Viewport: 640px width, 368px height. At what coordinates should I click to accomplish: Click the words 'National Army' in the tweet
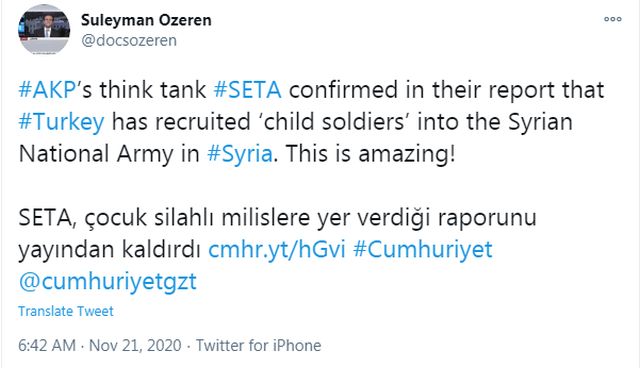(x=96, y=154)
